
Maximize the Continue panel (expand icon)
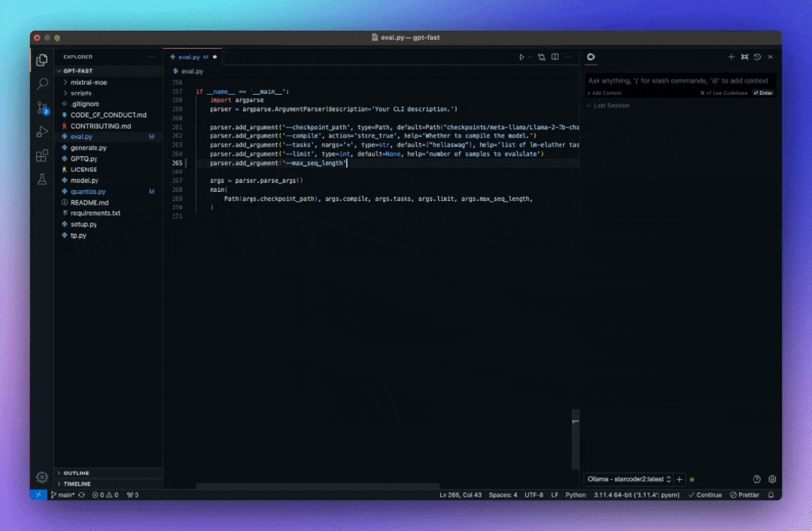(x=744, y=56)
